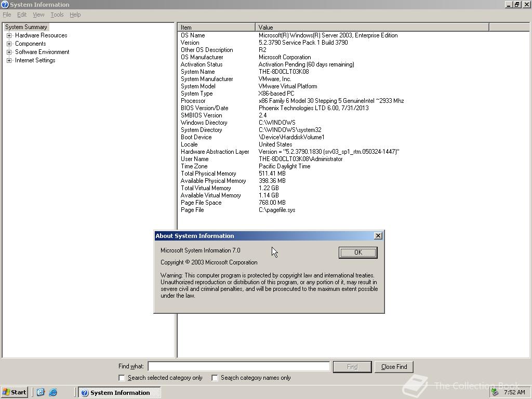532x399 pixels.
Task: Open Internet Explorer from quick launch
Action: pyautogui.click(x=53, y=392)
